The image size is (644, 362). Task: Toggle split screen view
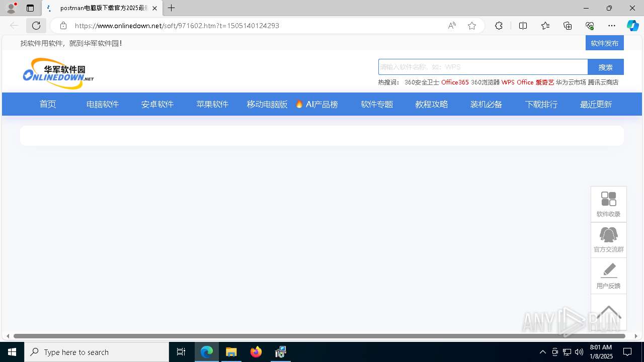pyautogui.click(x=523, y=26)
